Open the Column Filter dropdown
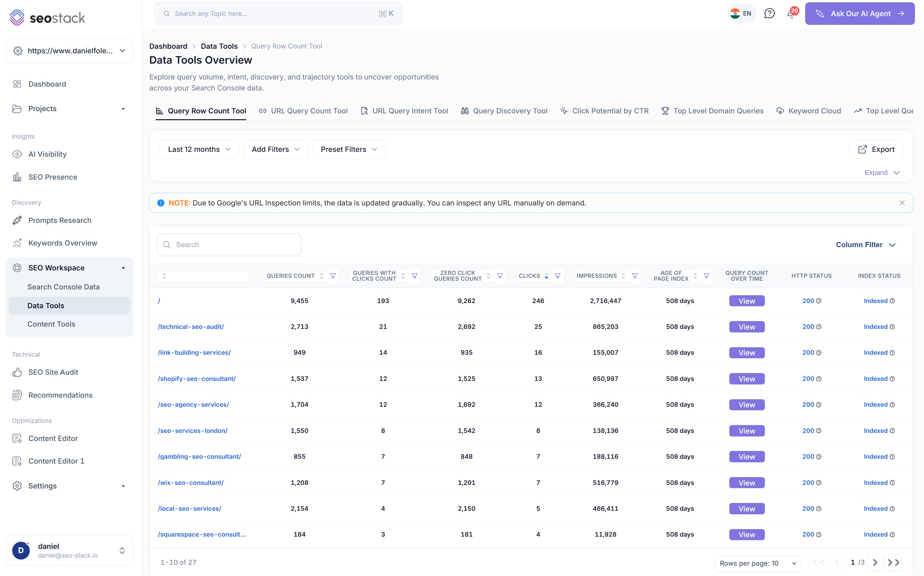Image resolution: width=924 pixels, height=576 pixels. 865,245
